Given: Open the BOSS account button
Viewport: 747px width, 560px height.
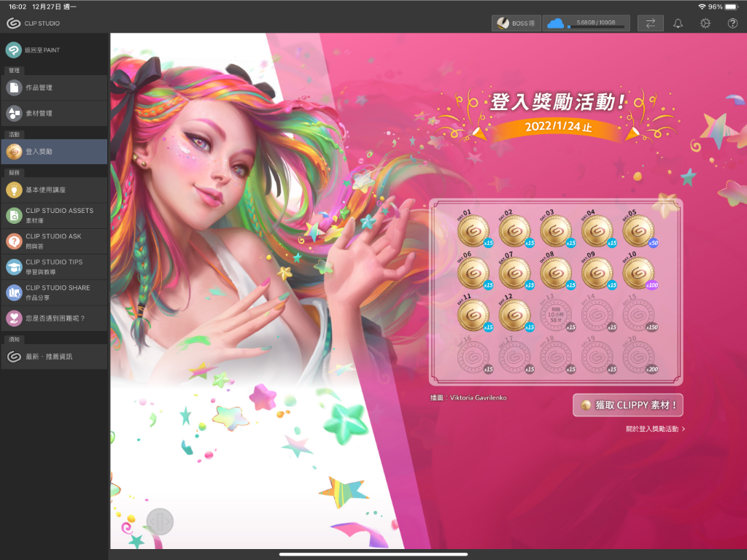Looking at the screenshot, I should (x=516, y=23).
